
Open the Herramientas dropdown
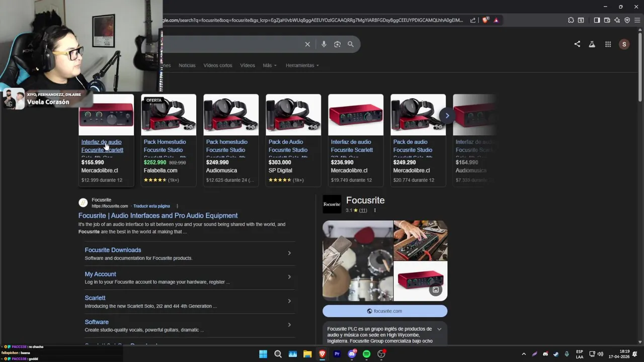(x=302, y=65)
